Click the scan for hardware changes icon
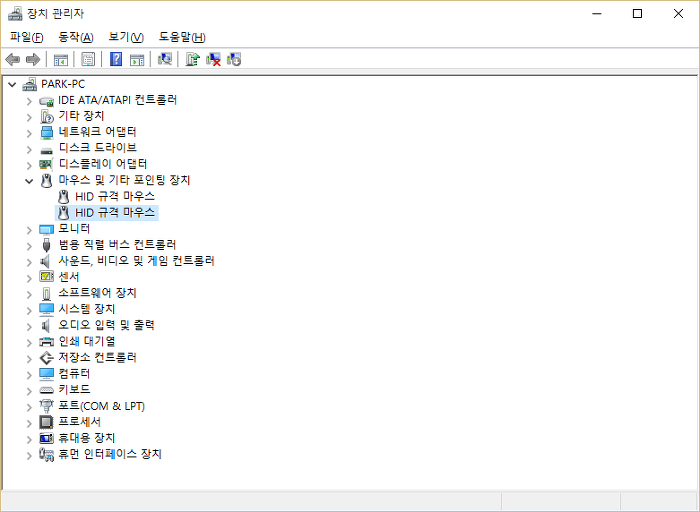This screenshot has width=700, height=512. 165,59
